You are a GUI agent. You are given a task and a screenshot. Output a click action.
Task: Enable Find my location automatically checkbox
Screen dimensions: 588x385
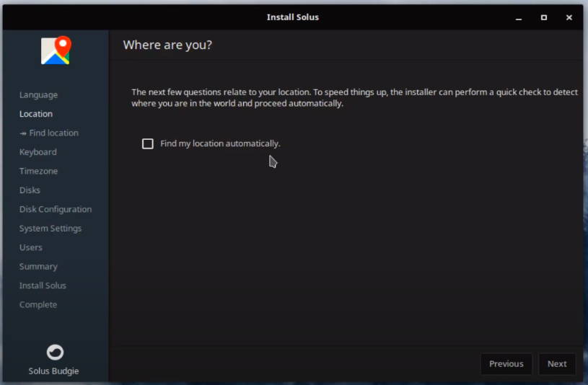tap(148, 143)
